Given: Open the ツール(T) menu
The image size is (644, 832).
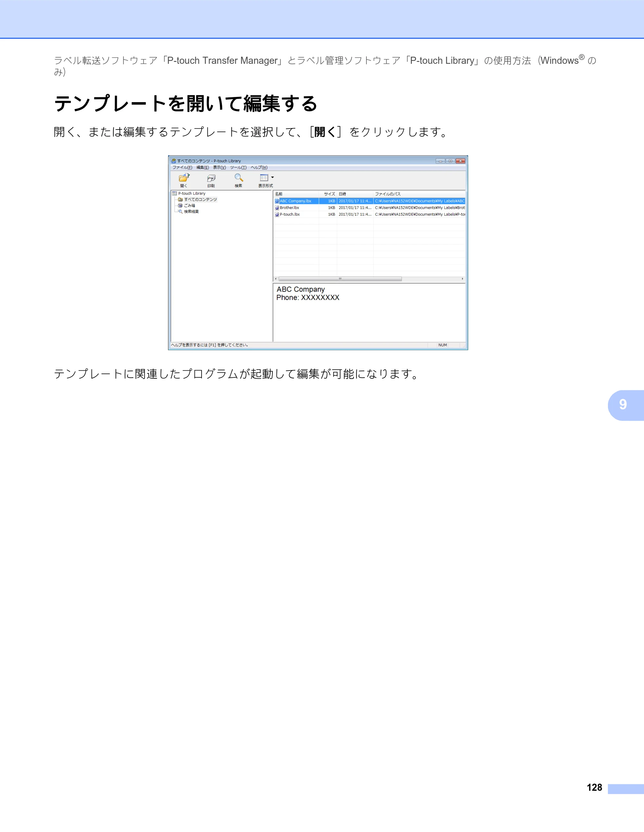Looking at the screenshot, I should click(x=238, y=167).
